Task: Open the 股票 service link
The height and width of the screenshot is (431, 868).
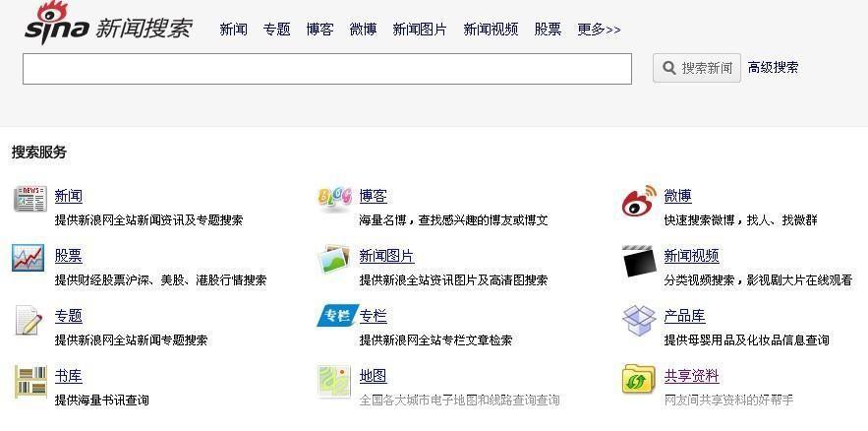Action: point(69,256)
